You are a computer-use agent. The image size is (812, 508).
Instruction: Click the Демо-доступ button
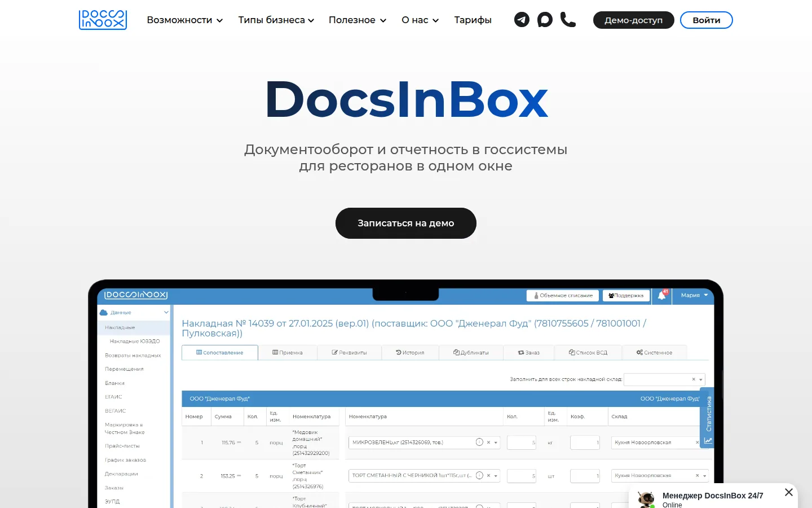pos(634,20)
